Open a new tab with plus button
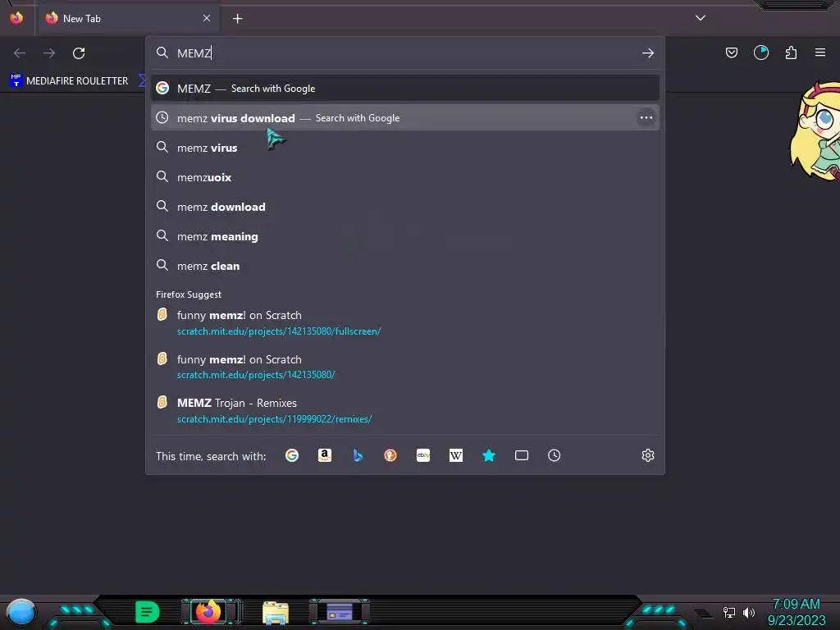This screenshot has width=840, height=630. tap(237, 19)
